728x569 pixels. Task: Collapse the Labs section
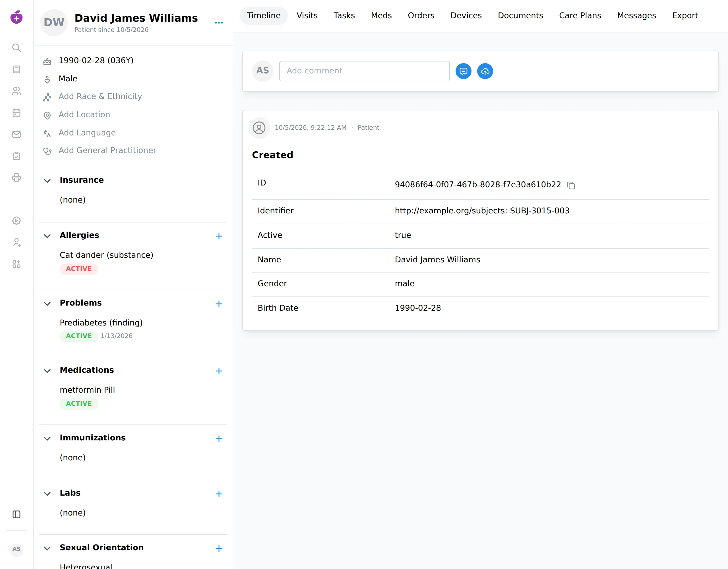[47, 494]
